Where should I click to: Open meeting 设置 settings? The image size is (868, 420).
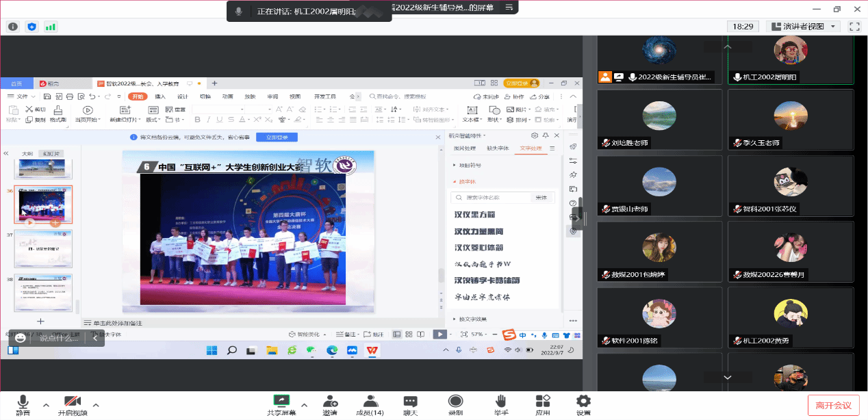pyautogui.click(x=583, y=405)
